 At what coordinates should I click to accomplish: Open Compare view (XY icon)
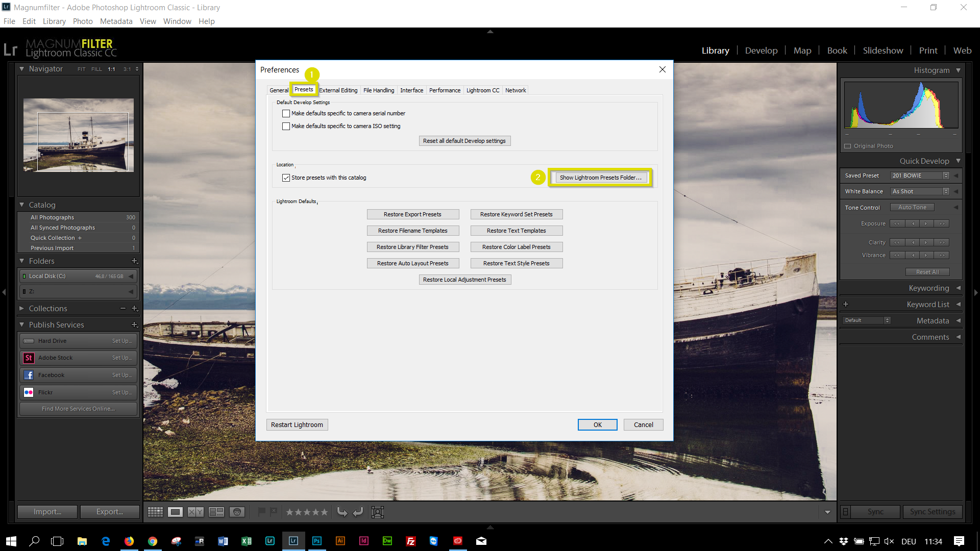coord(195,512)
